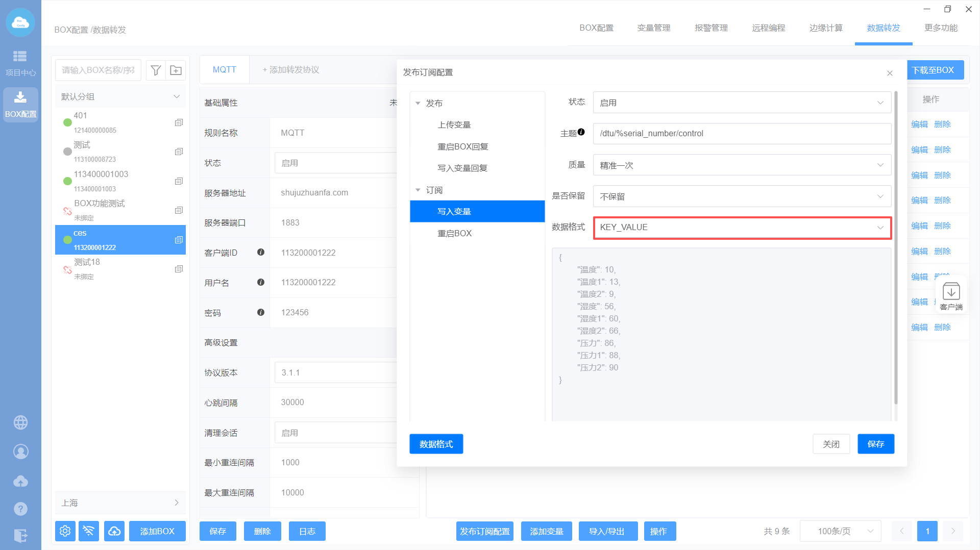Switch to the 边缘计算 tab
This screenshot has height=550, width=980.
[826, 28]
